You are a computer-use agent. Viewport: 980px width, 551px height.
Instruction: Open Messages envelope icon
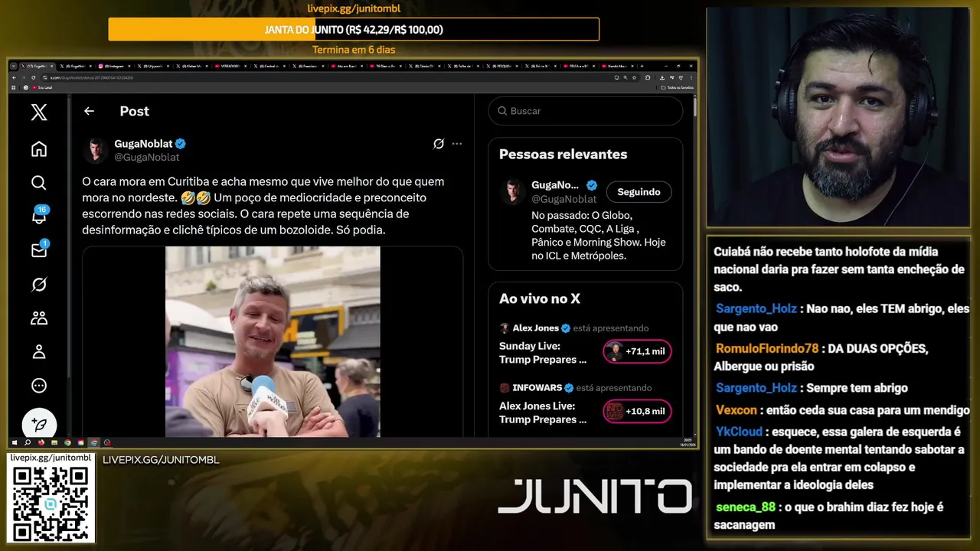pos(39,249)
